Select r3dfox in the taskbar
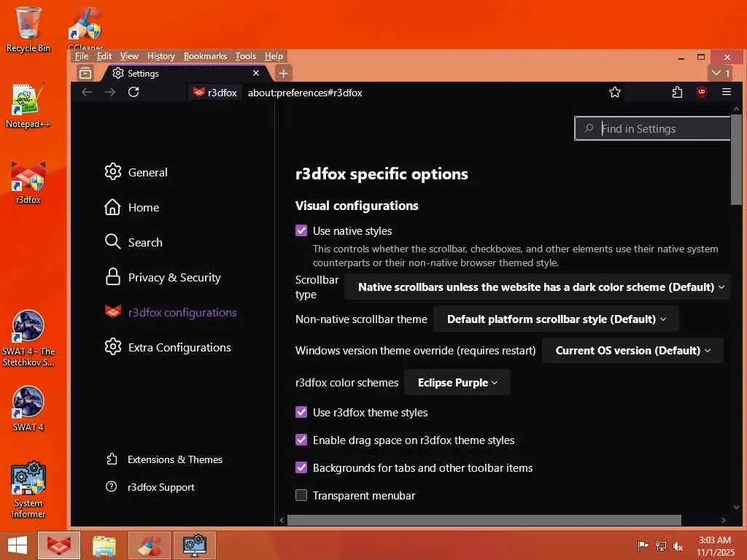This screenshot has width=747, height=560. tap(58, 545)
